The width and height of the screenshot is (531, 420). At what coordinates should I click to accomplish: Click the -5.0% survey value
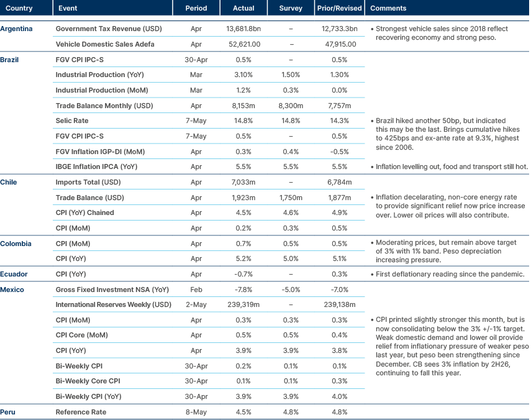tap(291, 290)
